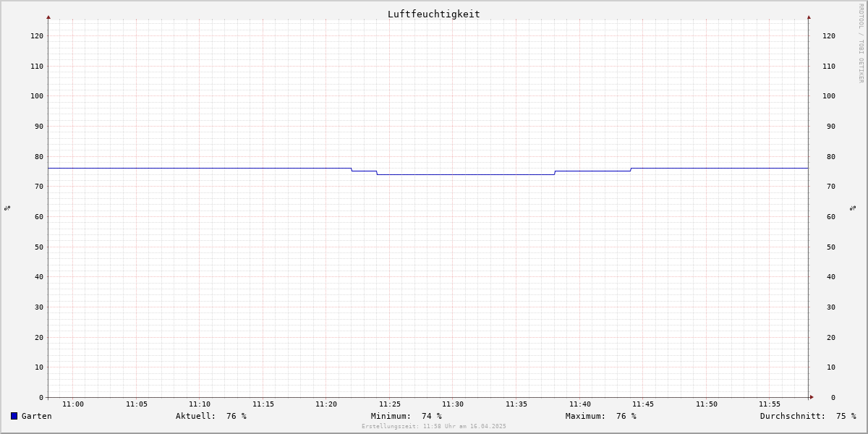Click the 11:40 time axis label
The width and height of the screenshot is (868, 434).
[580, 404]
